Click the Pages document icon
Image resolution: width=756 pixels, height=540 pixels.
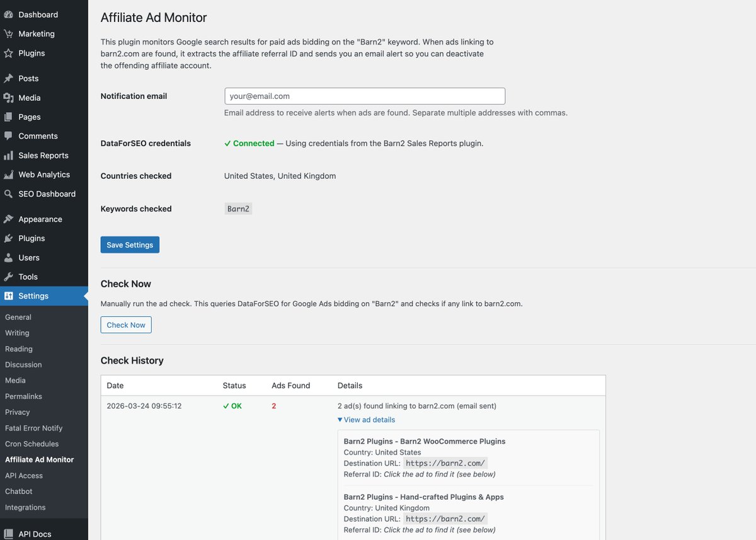[x=8, y=117]
